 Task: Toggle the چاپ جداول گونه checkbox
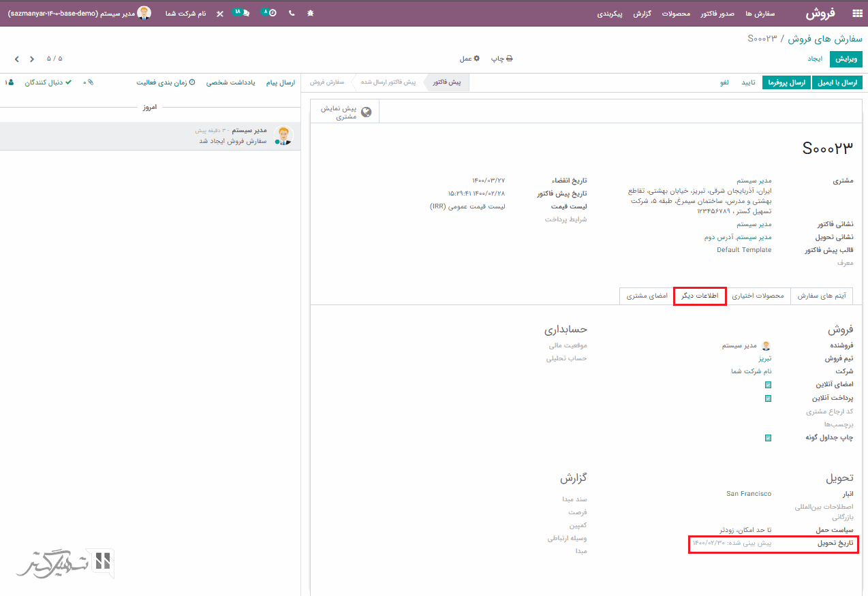[768, 438]
